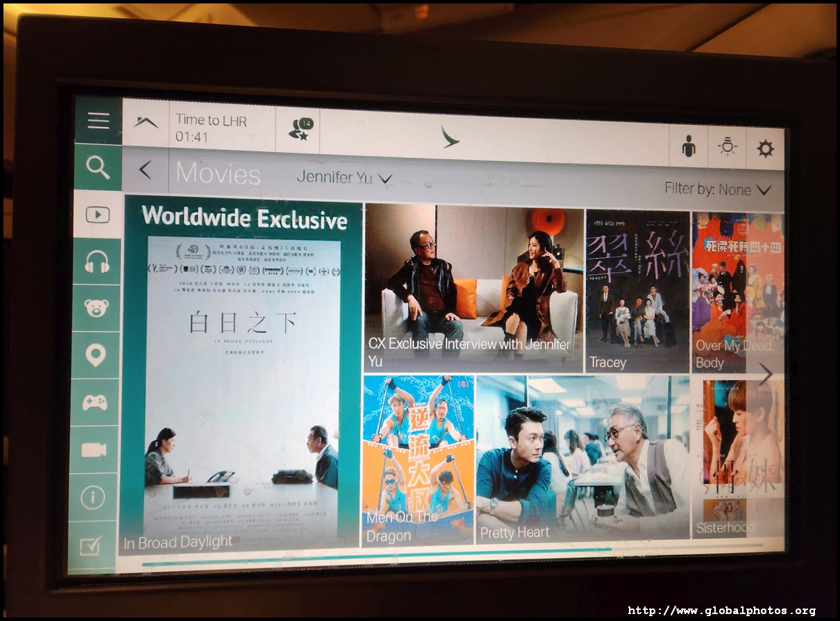Image resolution: width=840 pixels, height=621 pixels.
Task: Open the video camera sidebar icon
Action: click(x=94, y=450)
